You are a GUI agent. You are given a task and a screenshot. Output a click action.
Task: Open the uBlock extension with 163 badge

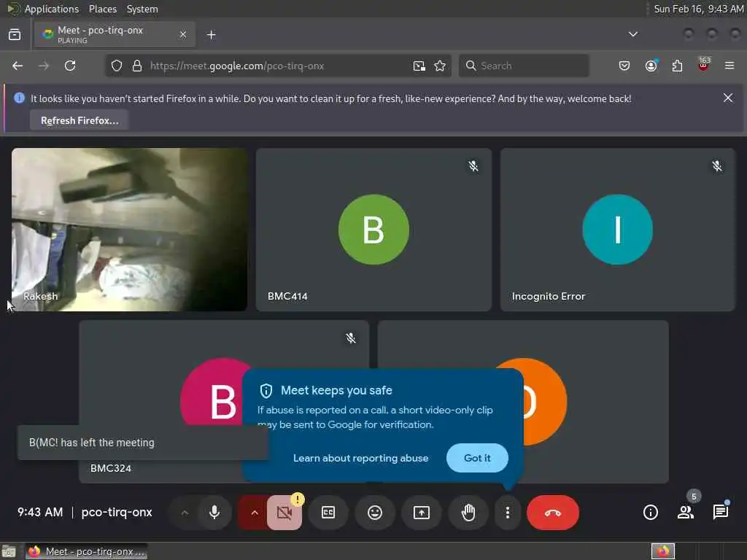point(703,65)
